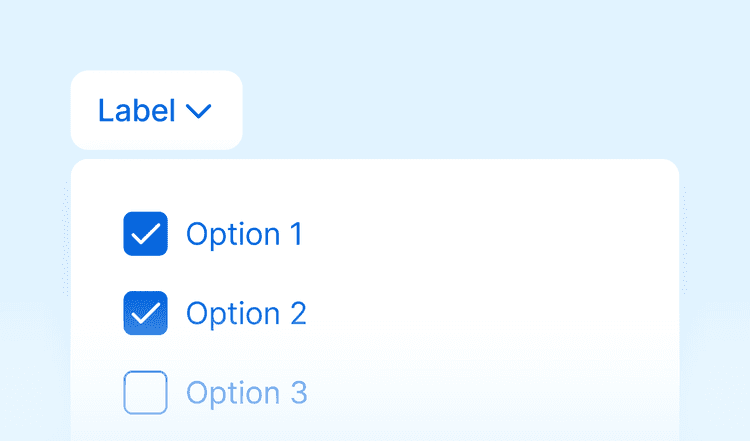Enable the Option 3 checkbox

click(x=145, y=392)
